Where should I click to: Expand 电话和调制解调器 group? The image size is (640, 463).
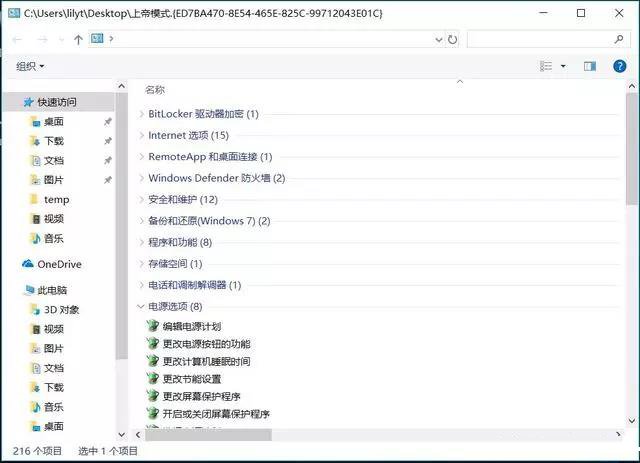click(x=141, y=285)
